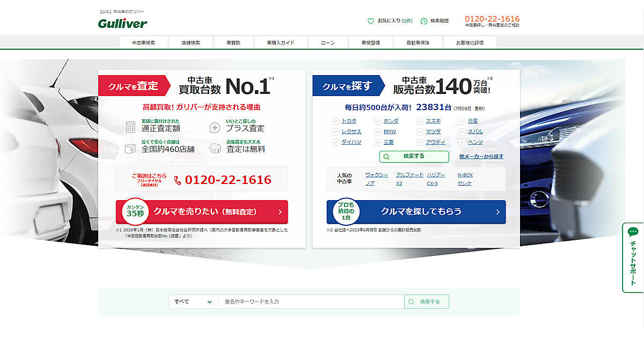Image resolution: width=644 pixels, height=338 pixels.
Task: Uncheck the ベンツ maker checkbox
Action: (462, 142)
